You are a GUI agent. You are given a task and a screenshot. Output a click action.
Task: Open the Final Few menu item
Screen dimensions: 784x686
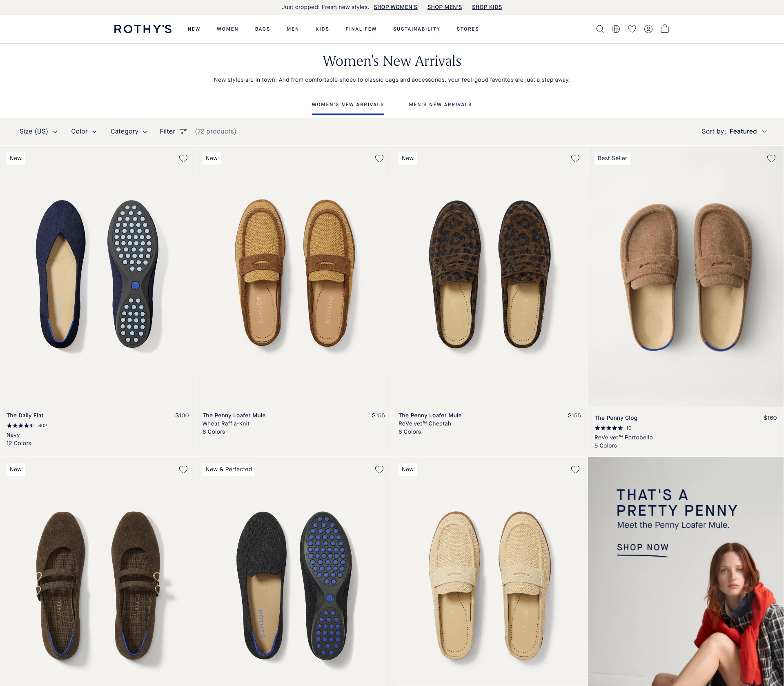click(x=361, y=29)
